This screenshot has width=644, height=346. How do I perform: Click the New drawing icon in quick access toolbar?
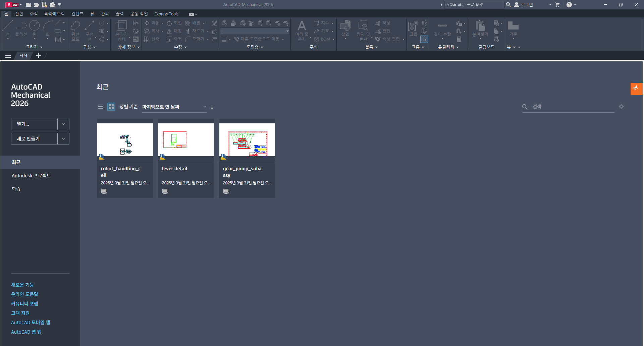tap(28, 5)
